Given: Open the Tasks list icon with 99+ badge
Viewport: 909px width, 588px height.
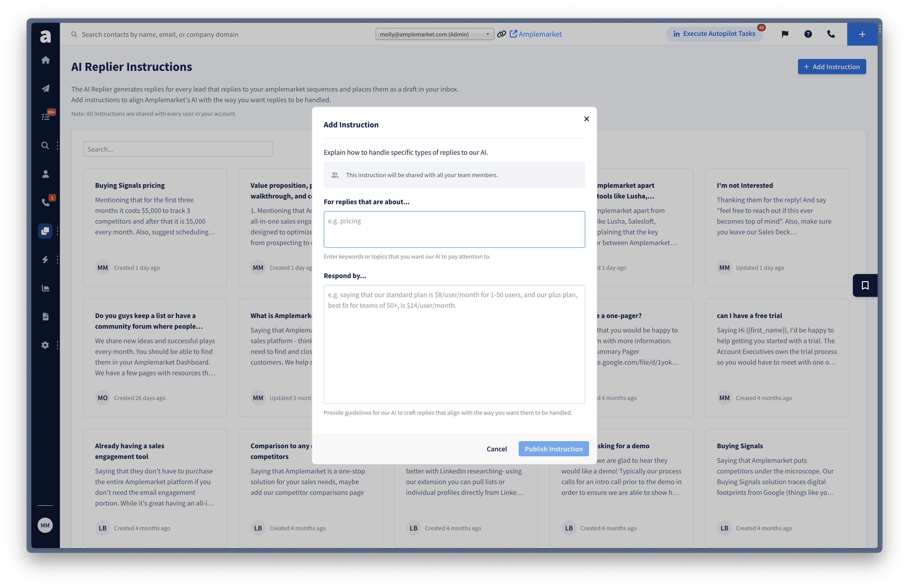Looking at the screenshot, I should click(45, 116).
